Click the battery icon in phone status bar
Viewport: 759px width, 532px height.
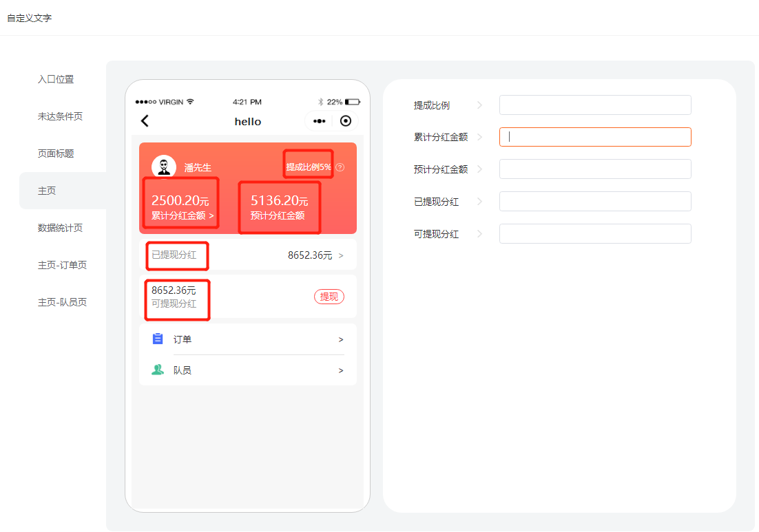point(353,102)
